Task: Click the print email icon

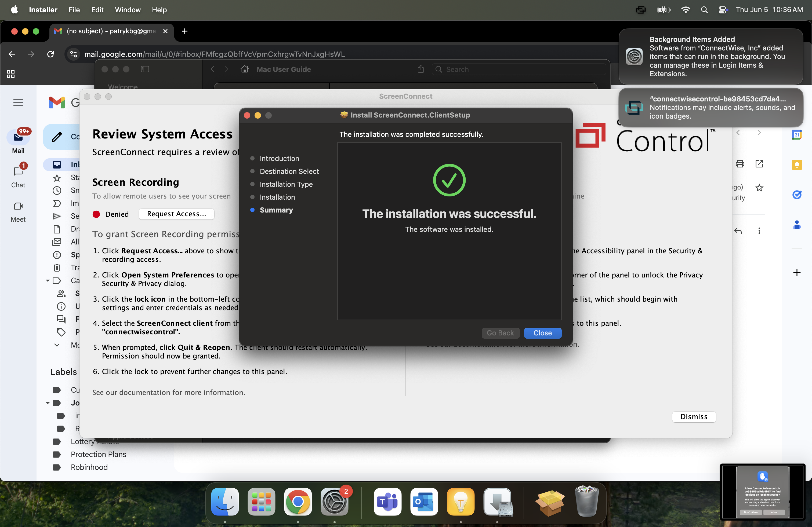Action: 740,164
